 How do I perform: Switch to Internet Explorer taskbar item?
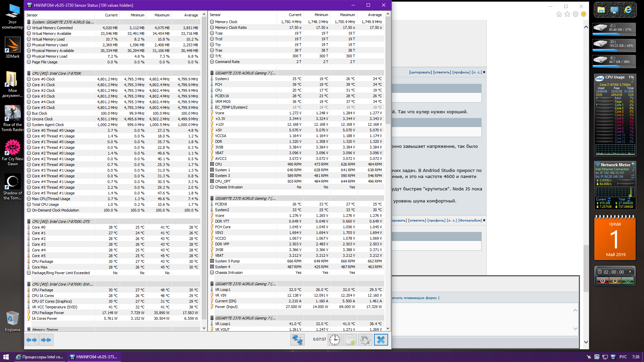click(40, 357)
